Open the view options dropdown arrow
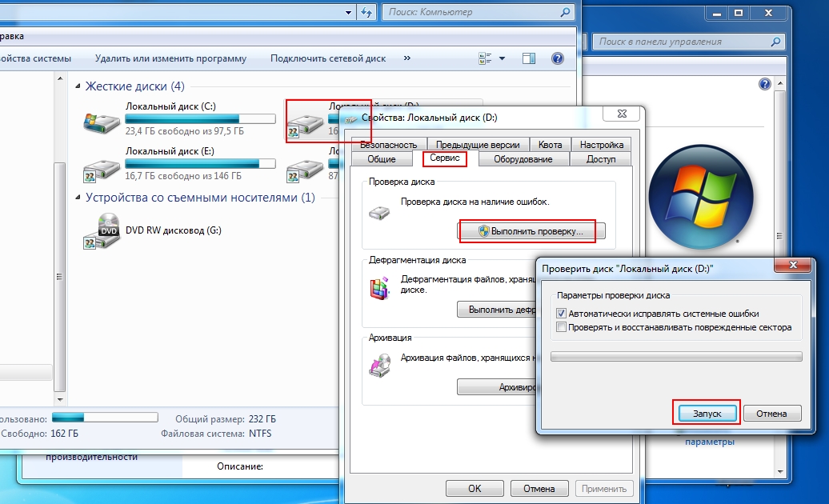This screenshot has width=829, height=504. pyautogui.click(x=503, y=58)
